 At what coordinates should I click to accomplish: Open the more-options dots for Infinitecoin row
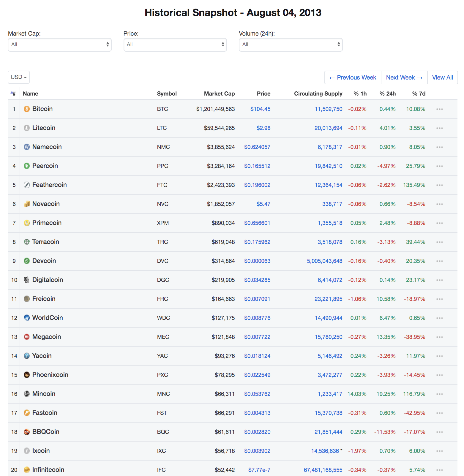(x=440, y=470)
